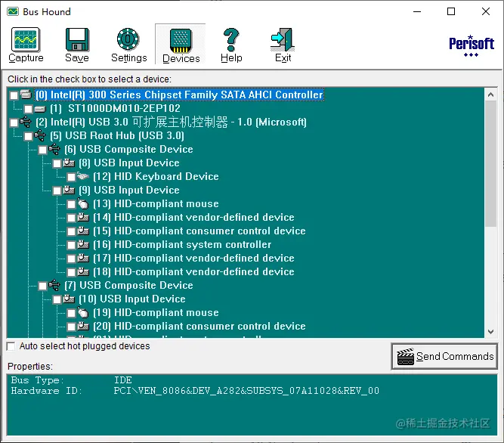Select (15) HID-compliant consumer control device
Viewport: 504px width, 443px height.
[x=199, y=231]
